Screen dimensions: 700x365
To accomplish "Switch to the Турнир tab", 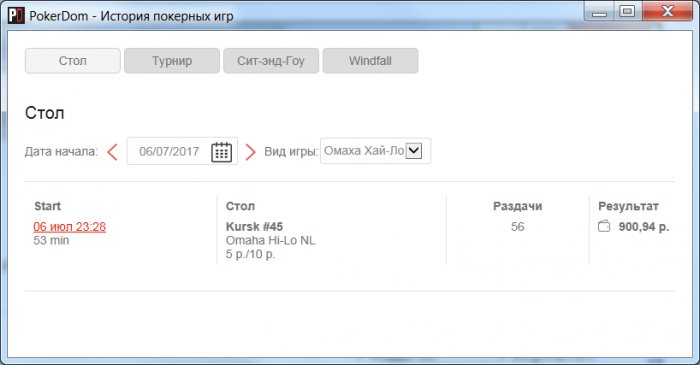I will tap(172, 61).
